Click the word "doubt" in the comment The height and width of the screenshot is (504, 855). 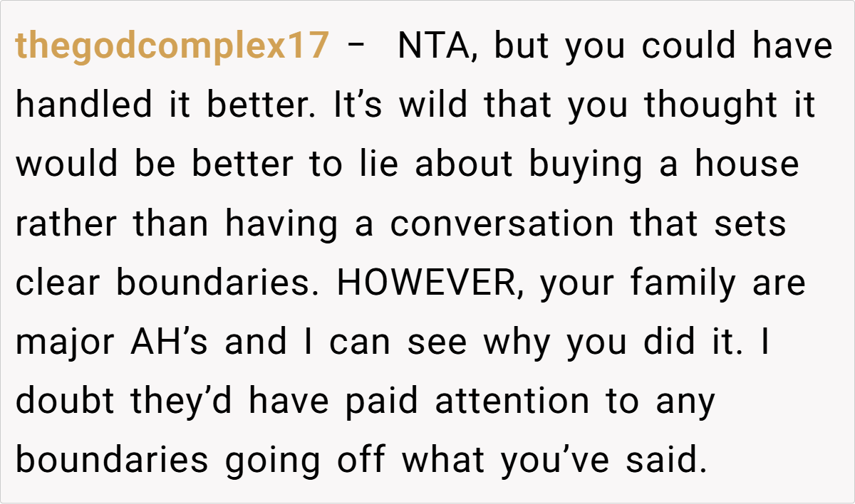coord(66,401)
